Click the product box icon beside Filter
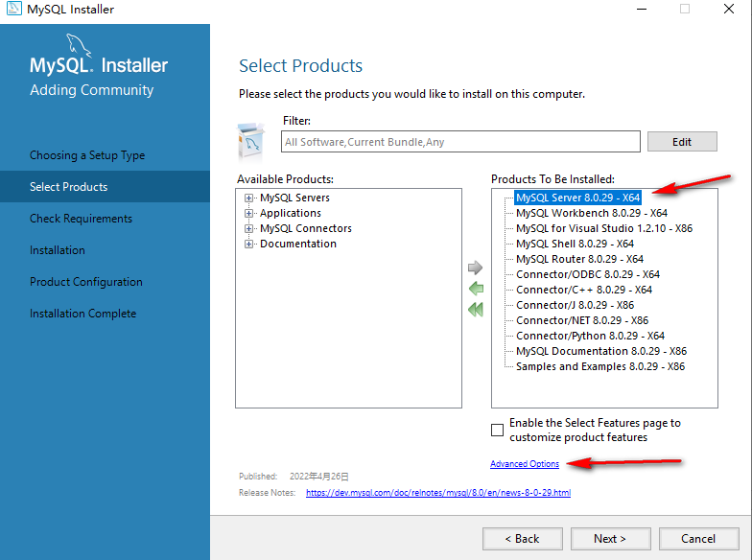Screen dimensions: 752x560 (x=251, y=140)
